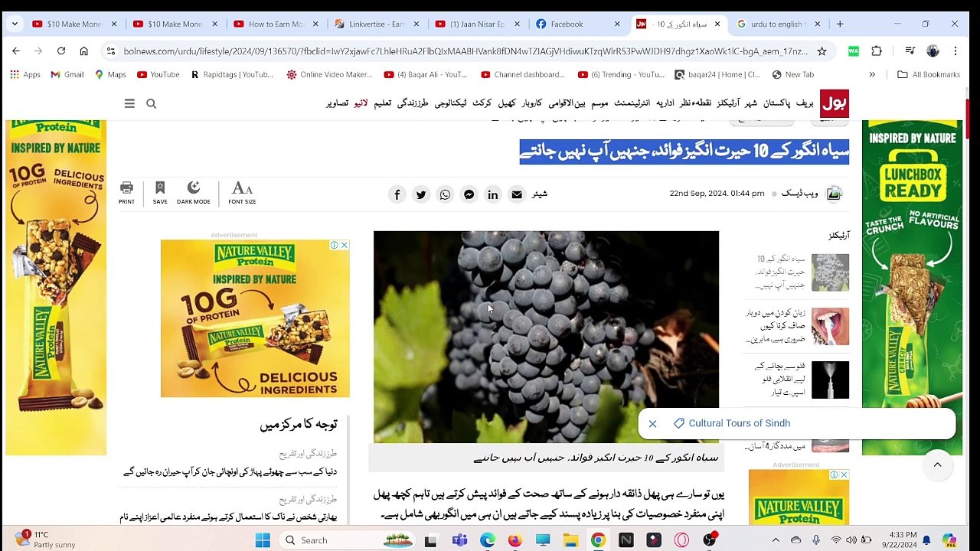Open the toothbrush article thumbnail in sidebar
This screenshot has height=551, width=980.
click(x=830, y=327)
